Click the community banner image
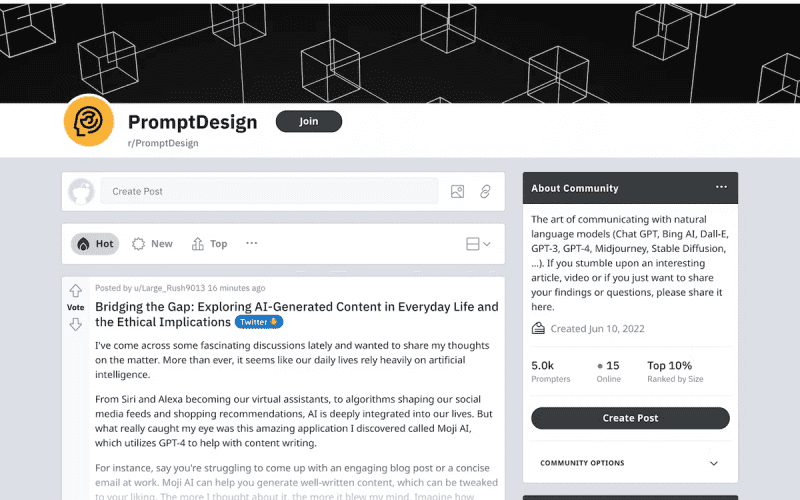Screen dimensions: 800x500 tap(400, 53)
